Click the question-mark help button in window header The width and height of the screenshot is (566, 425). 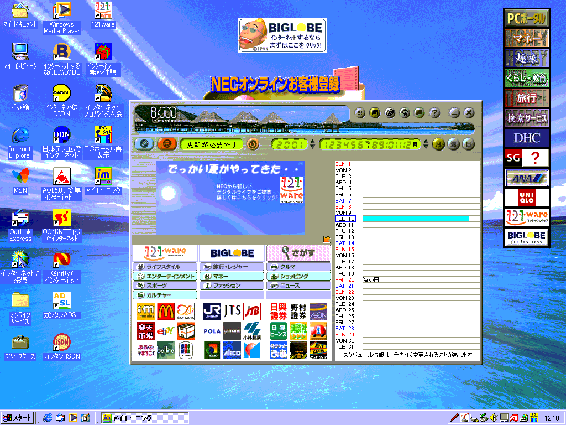[435, 113]
